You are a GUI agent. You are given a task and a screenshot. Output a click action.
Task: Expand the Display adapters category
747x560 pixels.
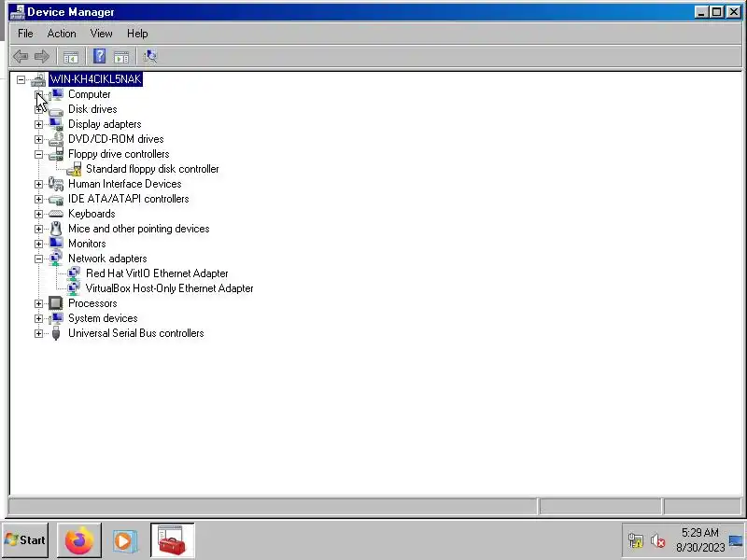tap(38, 125)
